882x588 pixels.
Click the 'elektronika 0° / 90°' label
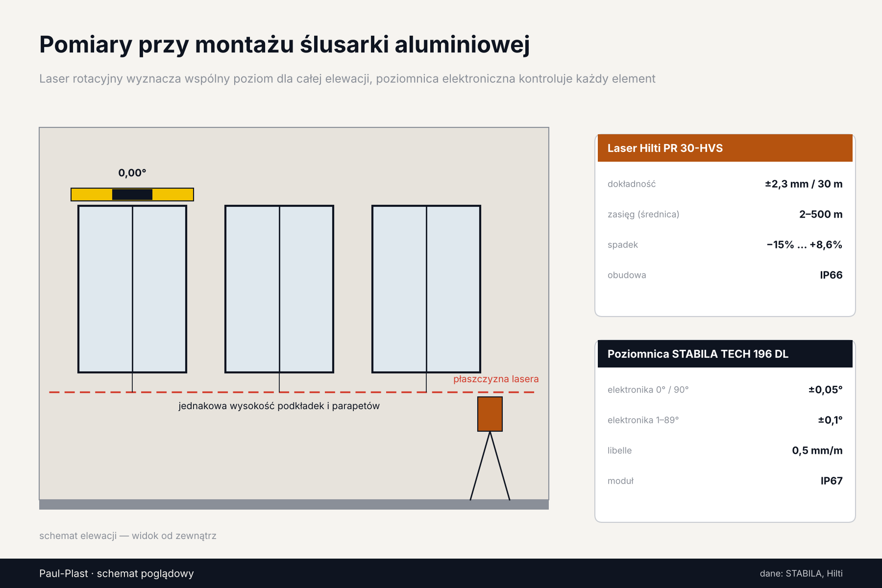pyautogui.click(x=648, y=390)
